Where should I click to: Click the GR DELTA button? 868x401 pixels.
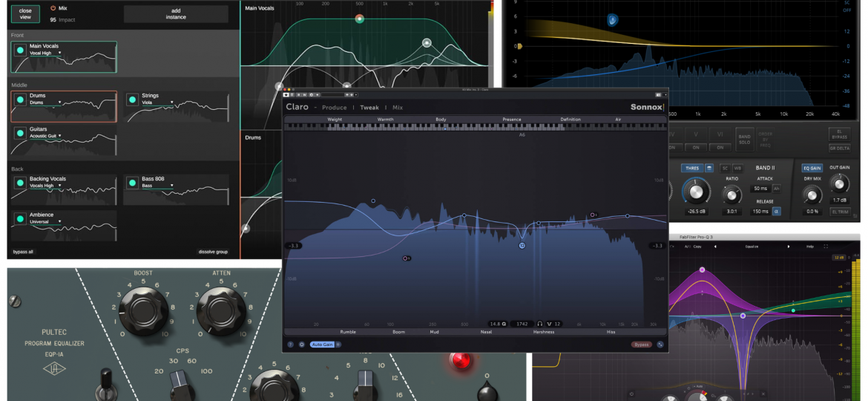[x=839, y=148]
